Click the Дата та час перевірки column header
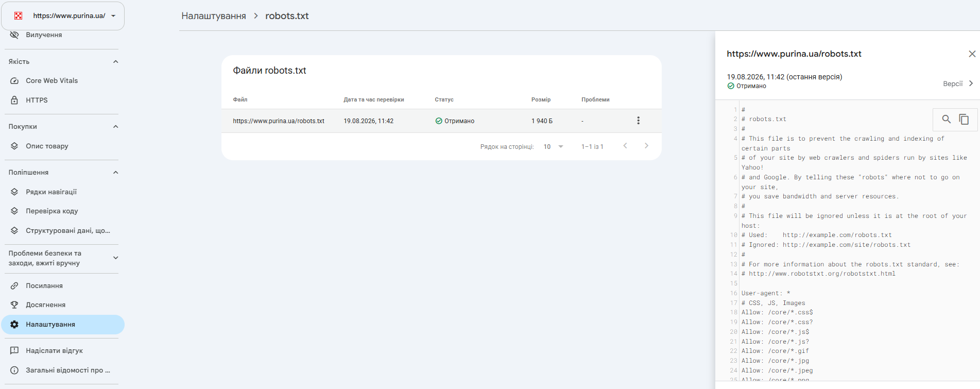Screen dimensions: 980x389 click(x=374, y=99)
